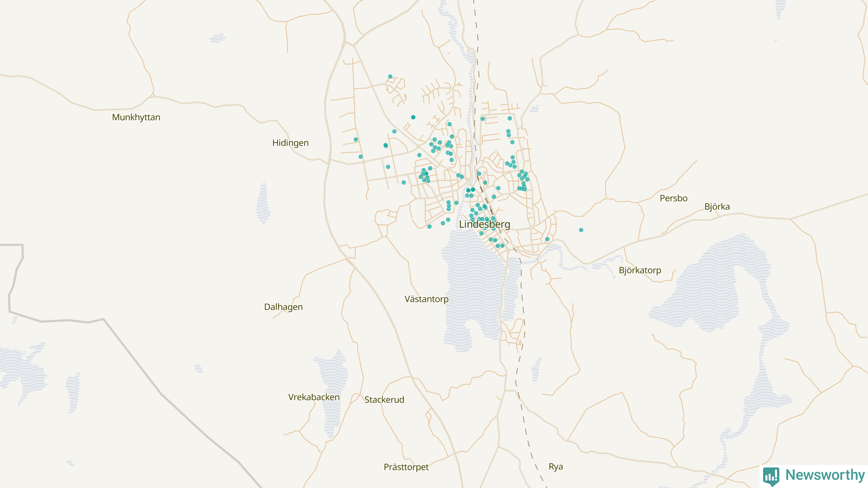Click the Björkatorp place label
Image resolution: width=868 pixels, height=488 pixels.
[x=640, y=270]
